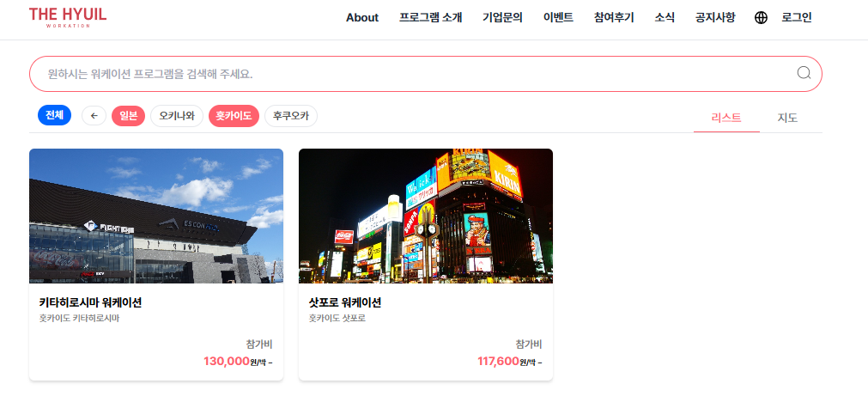The width and height of the screenshot is (868, 396).
Task: Click the 로그인 link
Action: point(797,18)
